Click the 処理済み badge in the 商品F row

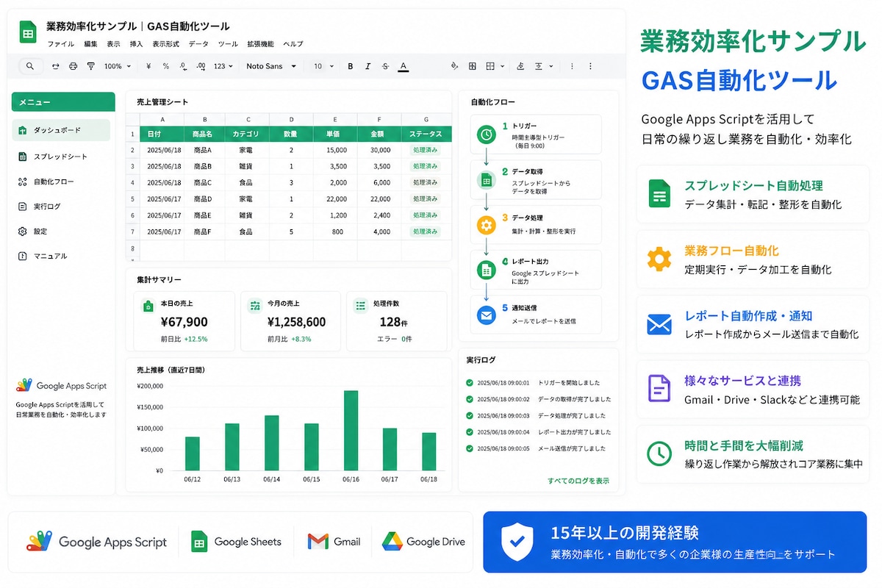point(426,232)
